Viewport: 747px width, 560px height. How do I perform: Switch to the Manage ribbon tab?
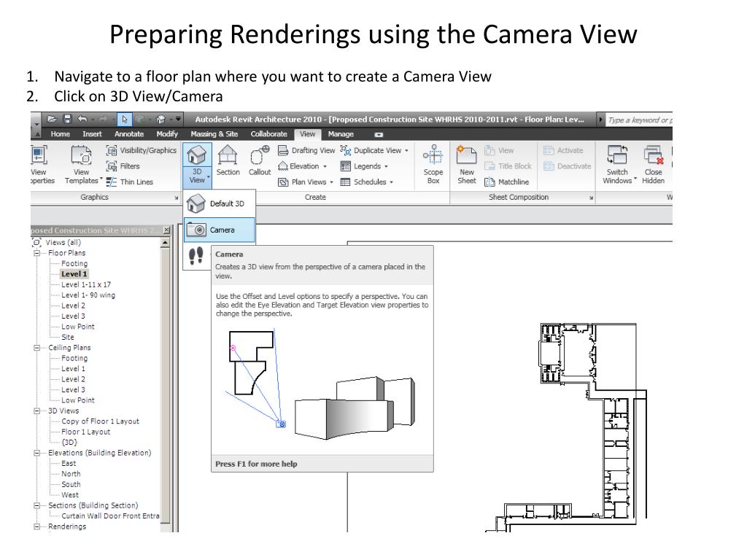tap(341, 134)
